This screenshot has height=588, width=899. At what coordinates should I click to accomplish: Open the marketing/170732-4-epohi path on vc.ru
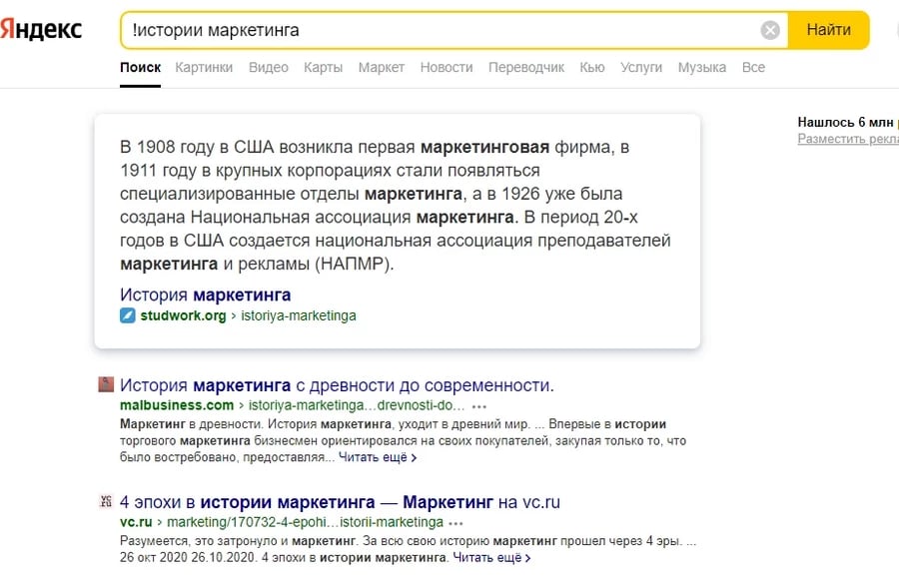pyautogui.click(x=305, y=522)
